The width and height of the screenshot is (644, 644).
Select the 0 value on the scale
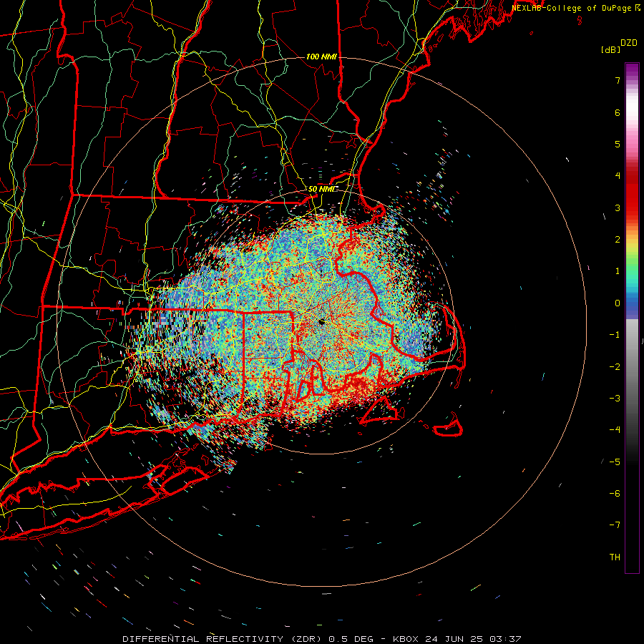[x=618, y=303]
